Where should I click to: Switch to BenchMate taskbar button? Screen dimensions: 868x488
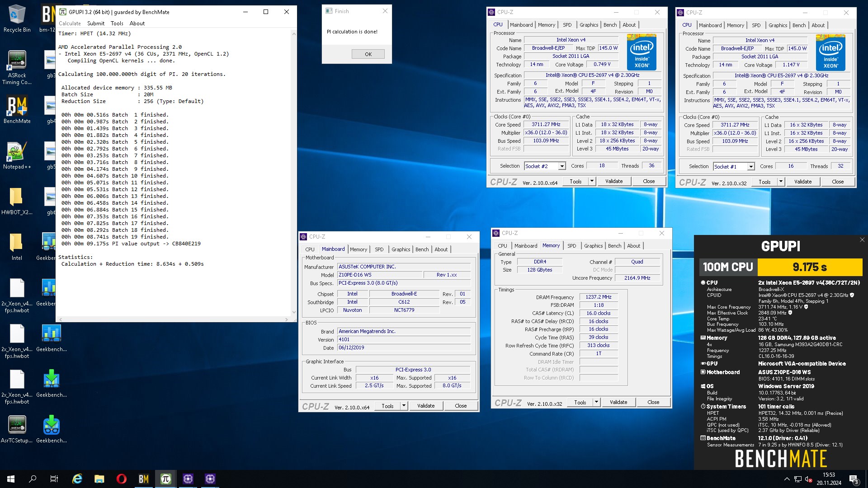143,479
